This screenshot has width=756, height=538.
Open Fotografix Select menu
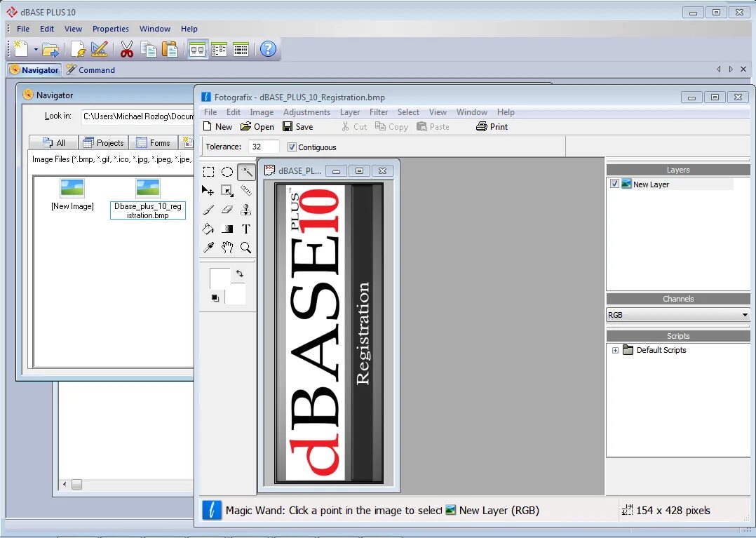tap(408, 112)
